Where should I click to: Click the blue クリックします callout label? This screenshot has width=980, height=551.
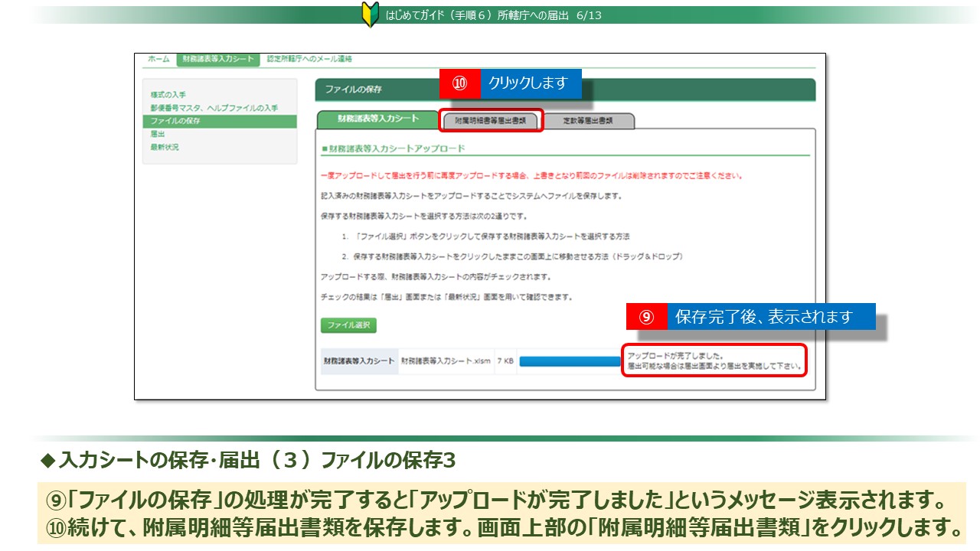click(530, 84)
